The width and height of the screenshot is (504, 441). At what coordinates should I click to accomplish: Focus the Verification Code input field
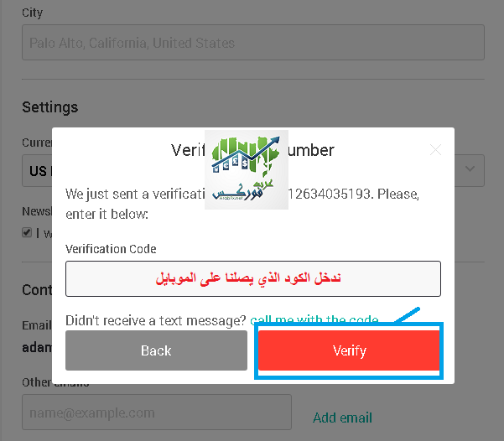point(253,278)
